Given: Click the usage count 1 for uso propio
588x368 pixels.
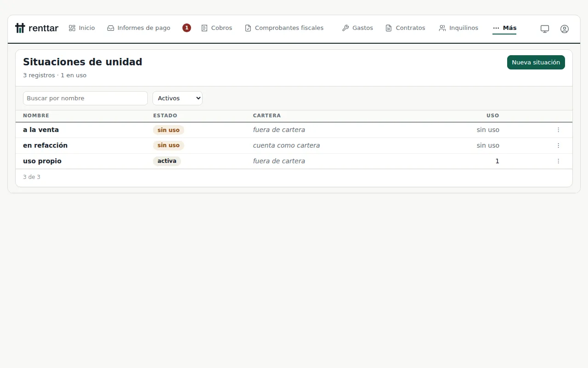Looking at the screenshot, I should [497, 161].
